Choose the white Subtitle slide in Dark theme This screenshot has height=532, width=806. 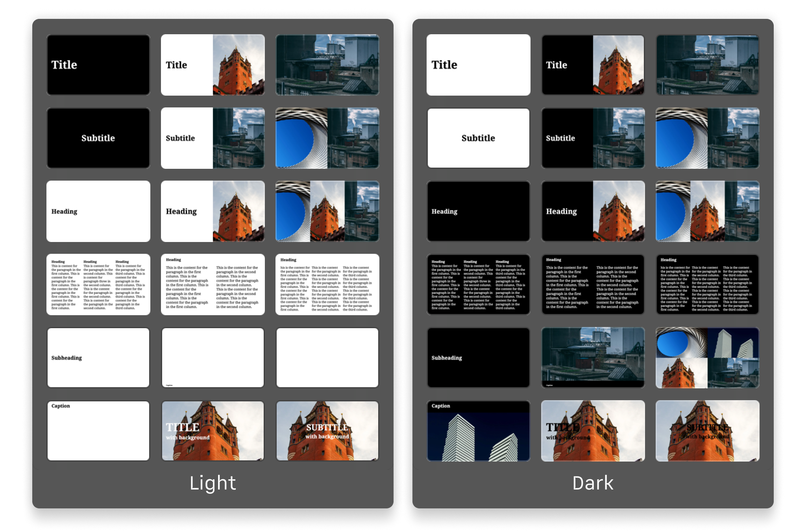(478, 138)
